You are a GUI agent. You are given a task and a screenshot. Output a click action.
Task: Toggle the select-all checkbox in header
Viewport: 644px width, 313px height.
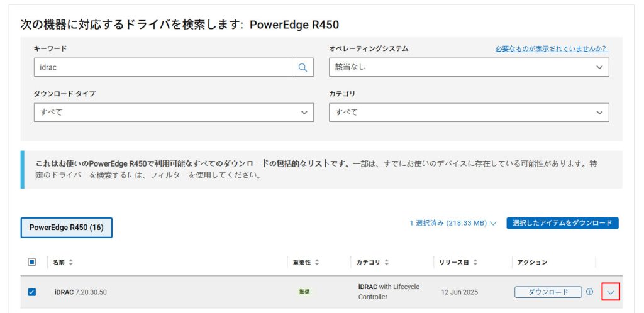31,262
